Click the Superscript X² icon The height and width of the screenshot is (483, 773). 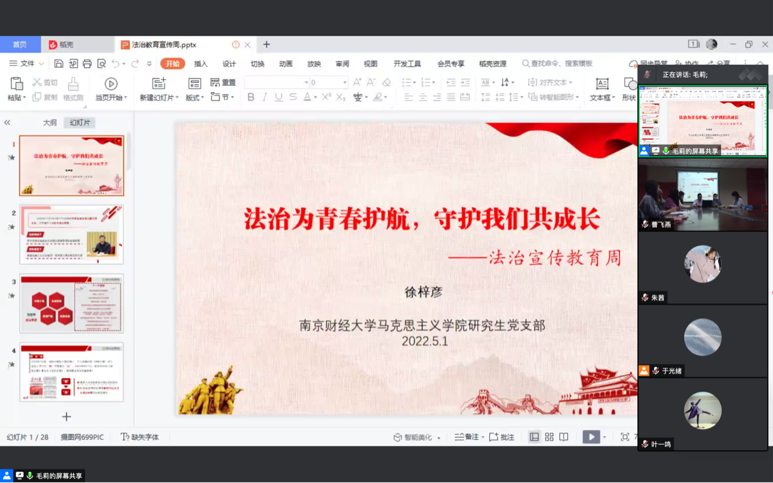(326, 97)
